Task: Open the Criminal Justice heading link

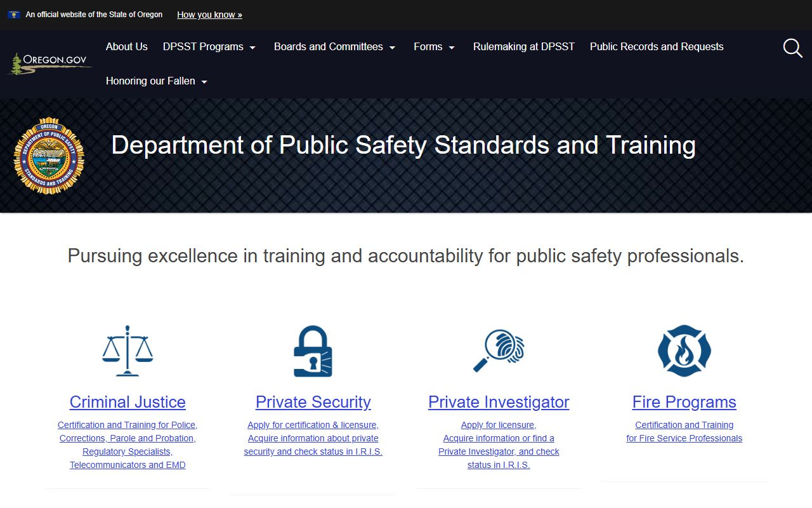Action: click(128, 402)
